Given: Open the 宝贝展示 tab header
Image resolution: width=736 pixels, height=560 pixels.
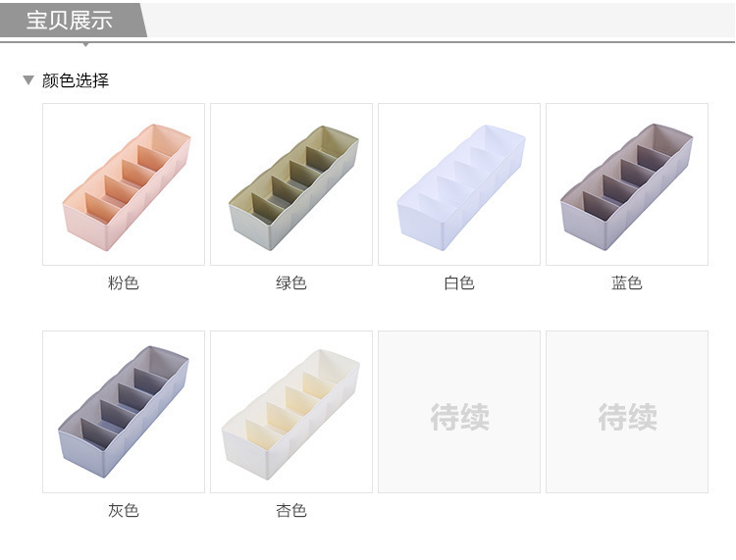Looking at the screenshot, I should (73, 21).
